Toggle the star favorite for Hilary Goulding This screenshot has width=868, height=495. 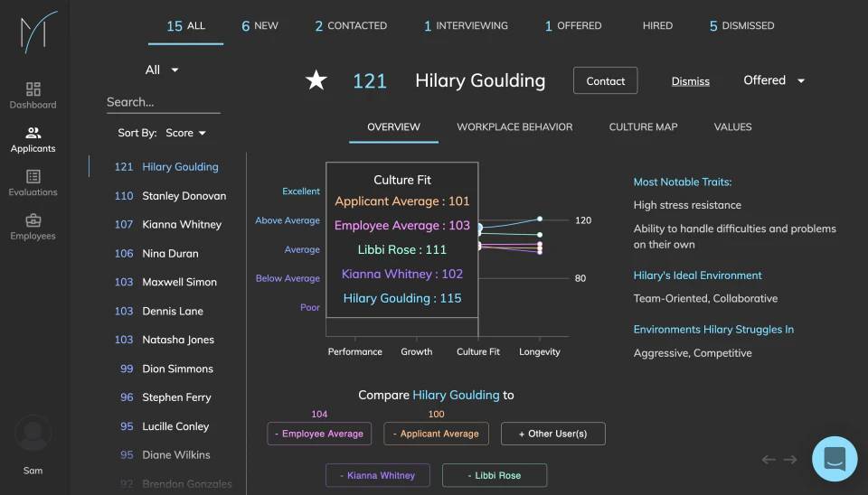pyautogui.click(x=316, y=80)
